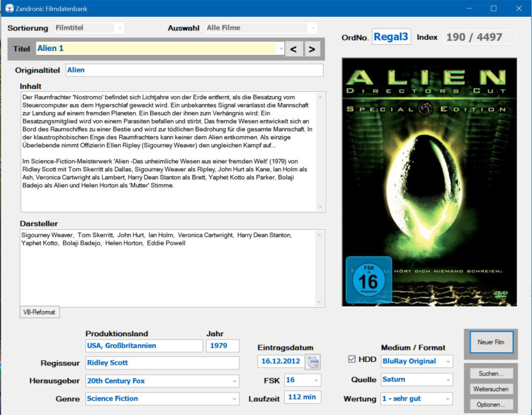Open Optionen... dialog
The height and width of the screenshot is (415, 532).
[x=491, y=405]
